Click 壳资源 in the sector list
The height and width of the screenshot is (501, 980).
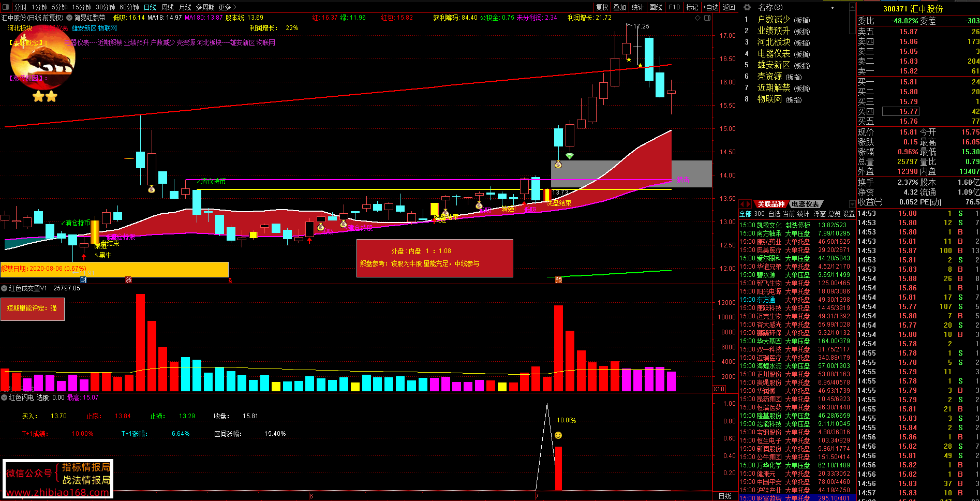point(769,77)
